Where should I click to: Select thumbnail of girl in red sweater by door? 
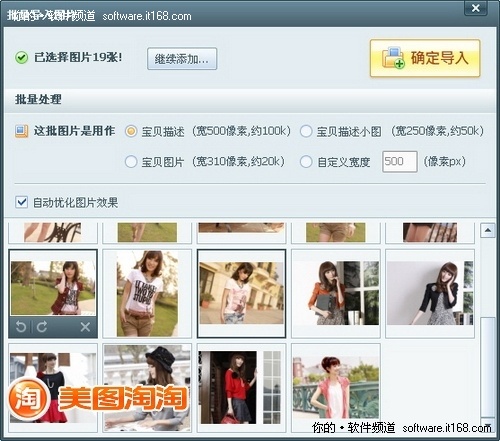[x=241, y=387]
